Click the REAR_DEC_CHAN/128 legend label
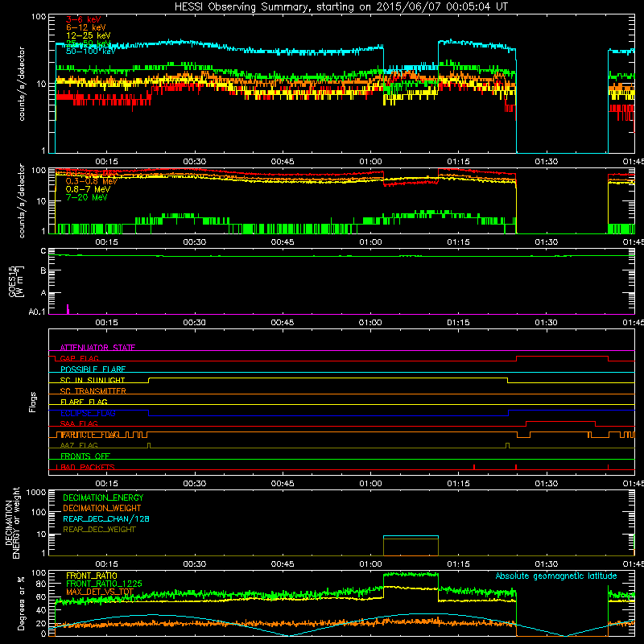 (106, 518)
